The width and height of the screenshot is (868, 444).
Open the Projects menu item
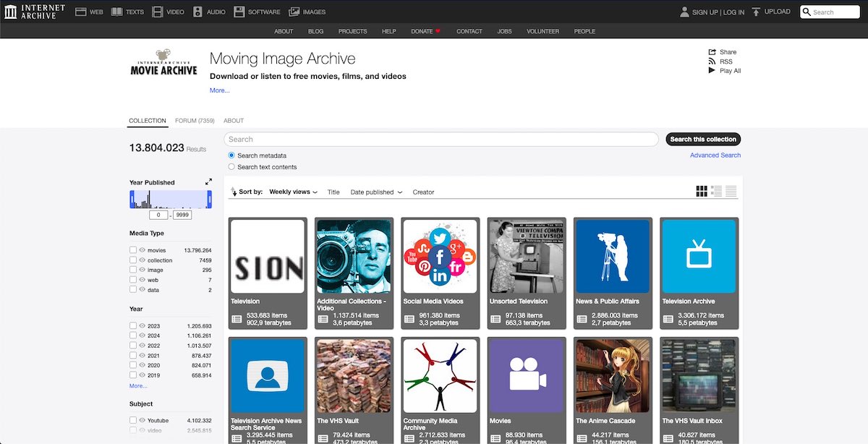point(353,31)
